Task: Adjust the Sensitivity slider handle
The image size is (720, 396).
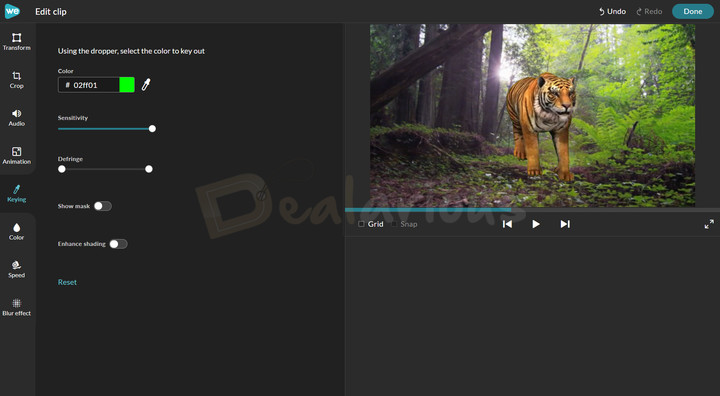Action: pyautogui.click(x=152, y=129)
